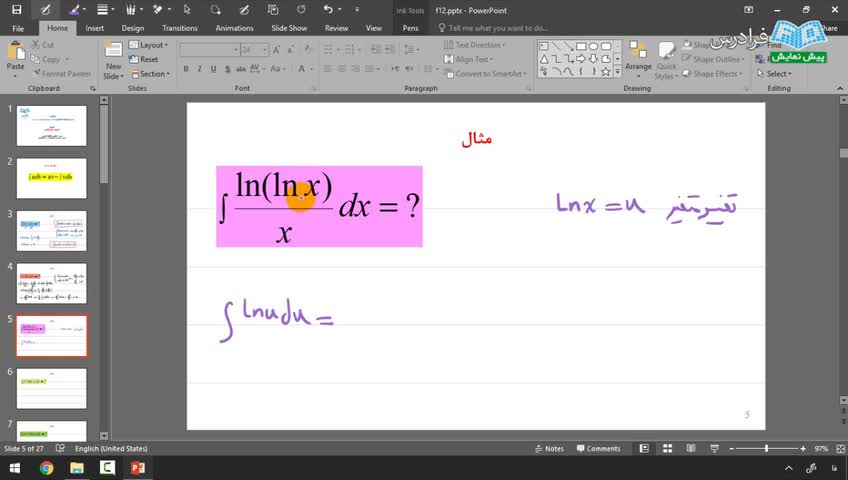Select the arrow pointer selection tool
Image resolution: width=848 pixels, height=480 pixels.
coord(187,10)
